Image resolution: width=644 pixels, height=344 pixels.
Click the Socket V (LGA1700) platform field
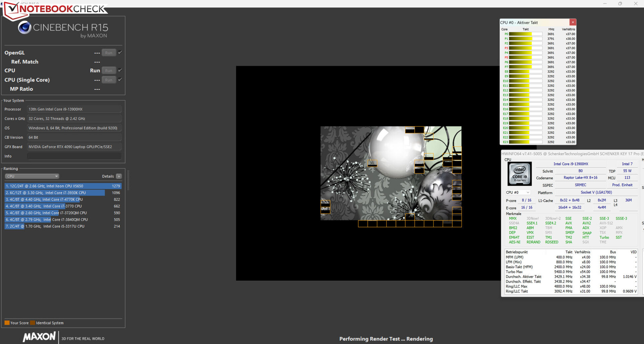click(x=596, y=192)
